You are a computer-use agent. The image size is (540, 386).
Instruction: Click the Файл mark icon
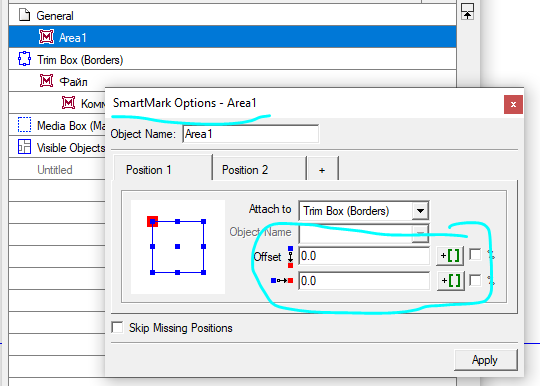click(46, 81)
